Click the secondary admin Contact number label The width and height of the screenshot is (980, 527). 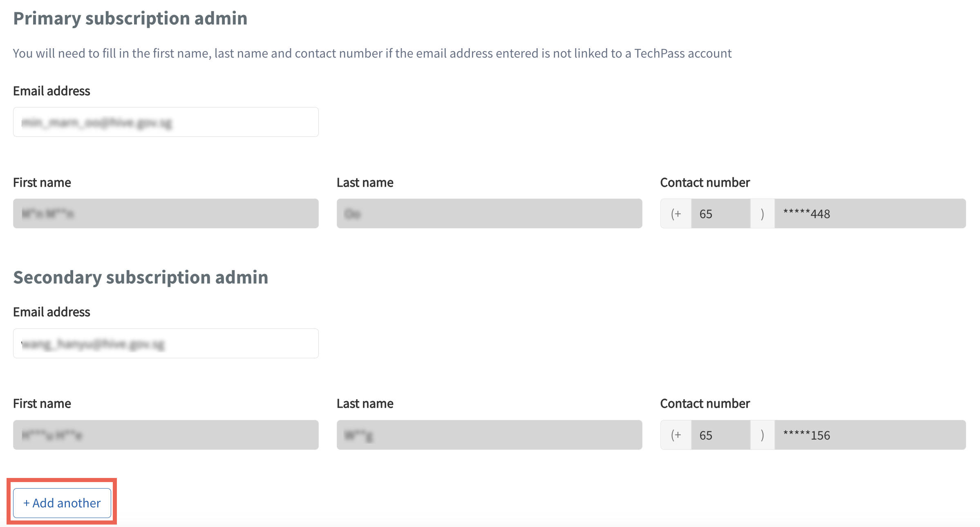tap(705, 404)
